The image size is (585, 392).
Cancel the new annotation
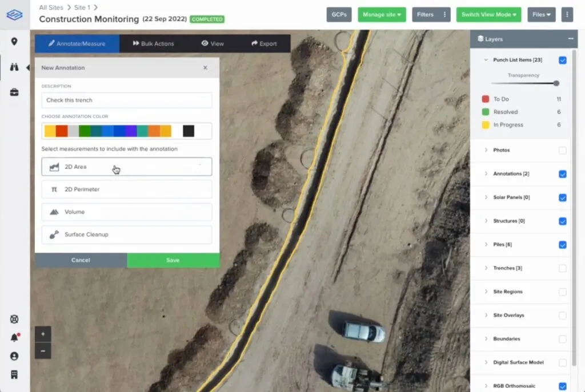click(81, 260)
